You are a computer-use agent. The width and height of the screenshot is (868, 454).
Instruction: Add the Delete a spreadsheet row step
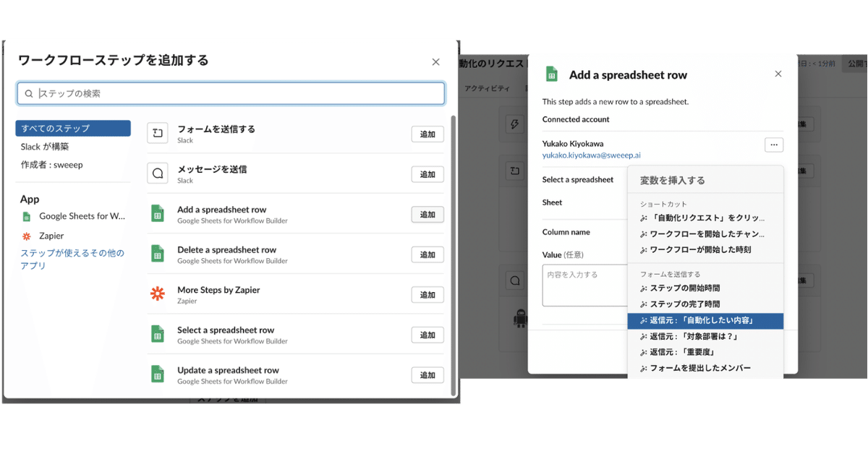coord(427,254)
